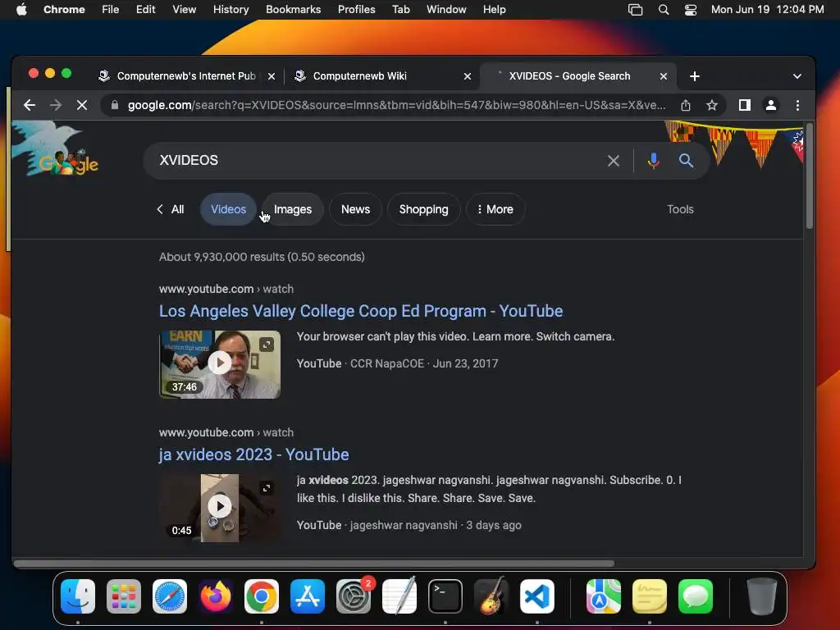Open Chrome's three-dot menu

[797, 105]
